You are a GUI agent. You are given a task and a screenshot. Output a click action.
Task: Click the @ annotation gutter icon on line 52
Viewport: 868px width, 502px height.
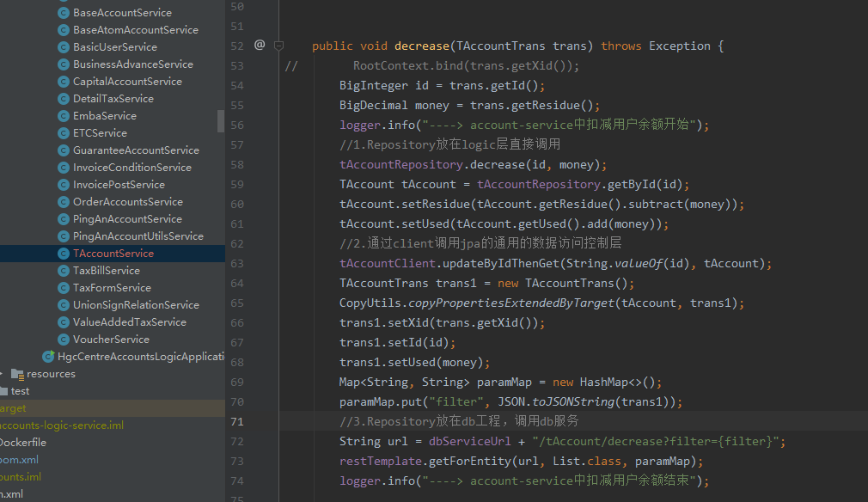(260, 45)
